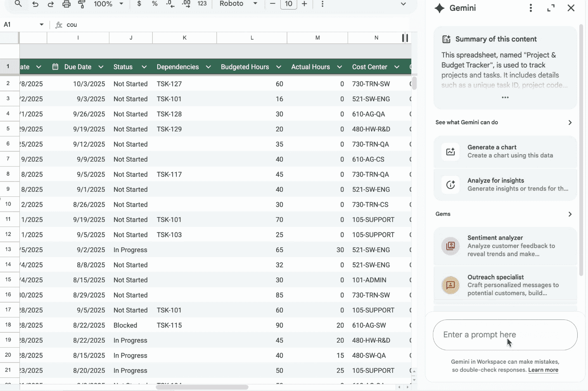Click the undo arrow in the toolbar
588x391 pixels.
[x=35, y=4]
